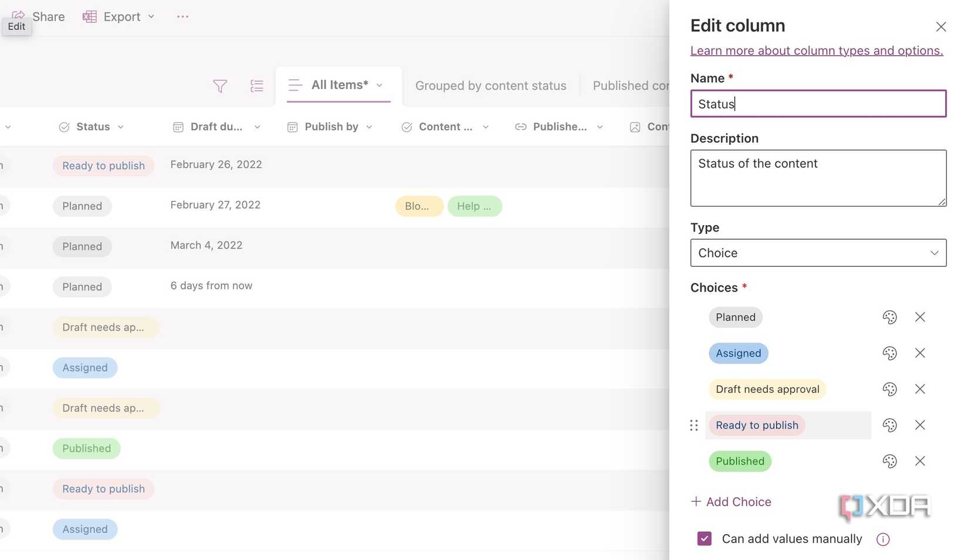
Task: Click the calendar icon on Draft due column
Action: (178, 126)
